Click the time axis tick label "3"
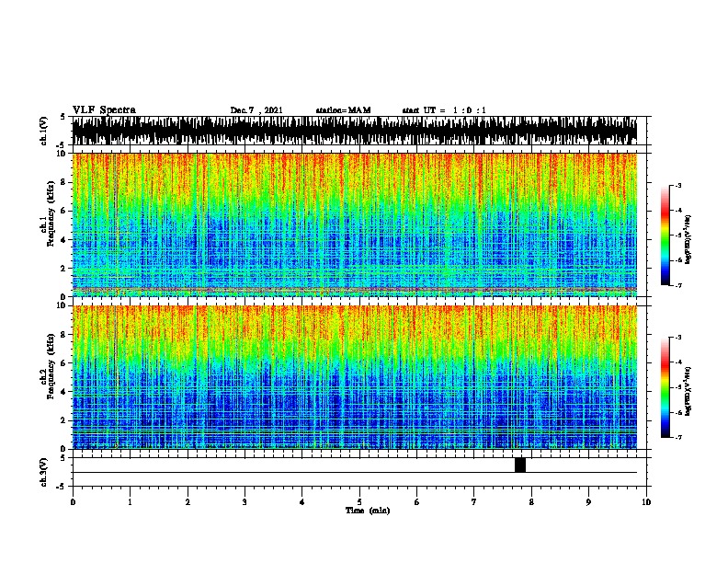Screen dimensions: 728x563 coord(245,502)
